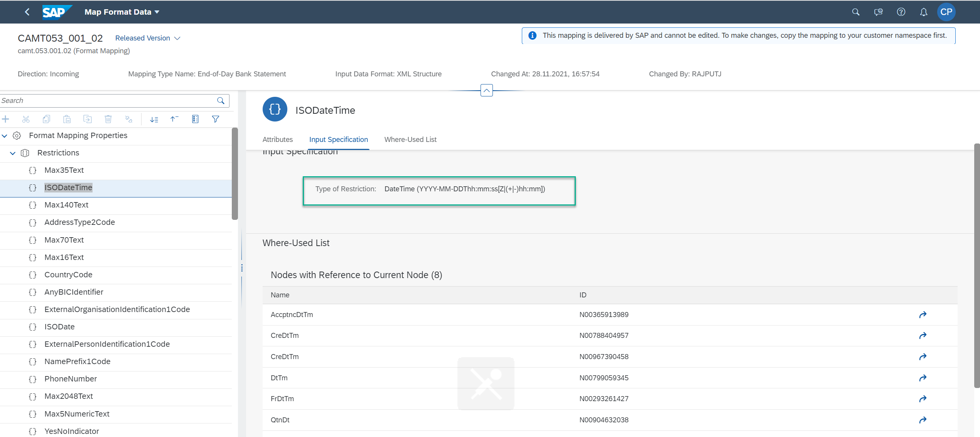The height and width of the screenshot is (437, 980).
Task: Select the ISODateTime tree item
Action: tap(116, 188)
